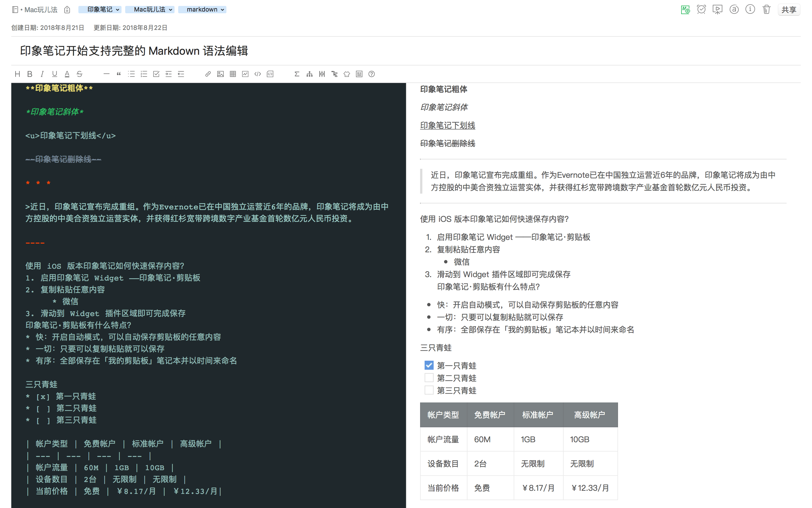Toggle the Markdown preview mode icon
The image size is (812, 508).
(685, 9)
